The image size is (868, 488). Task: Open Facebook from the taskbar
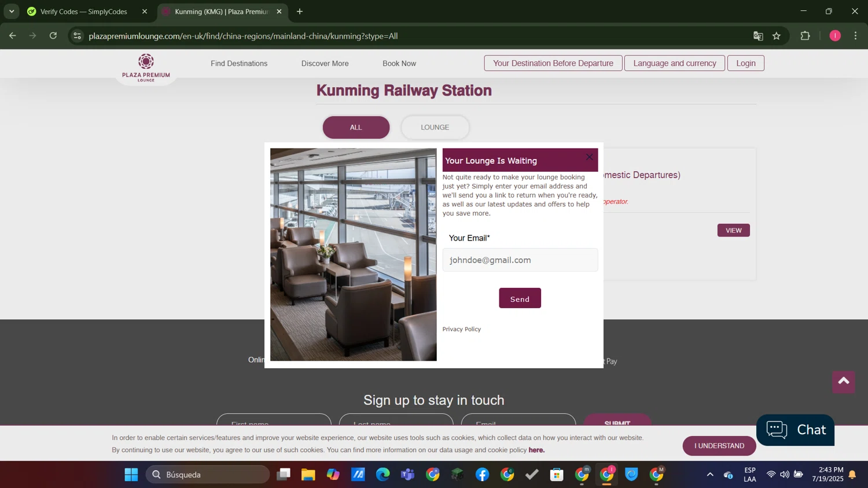(482, 475)
